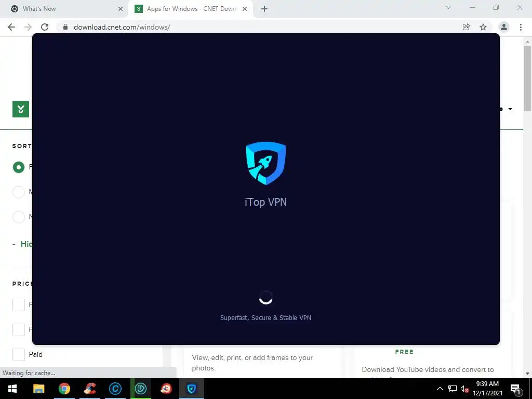Open the notification action center
The width and height of the screenshot is (532, 399).
point(515,389)
